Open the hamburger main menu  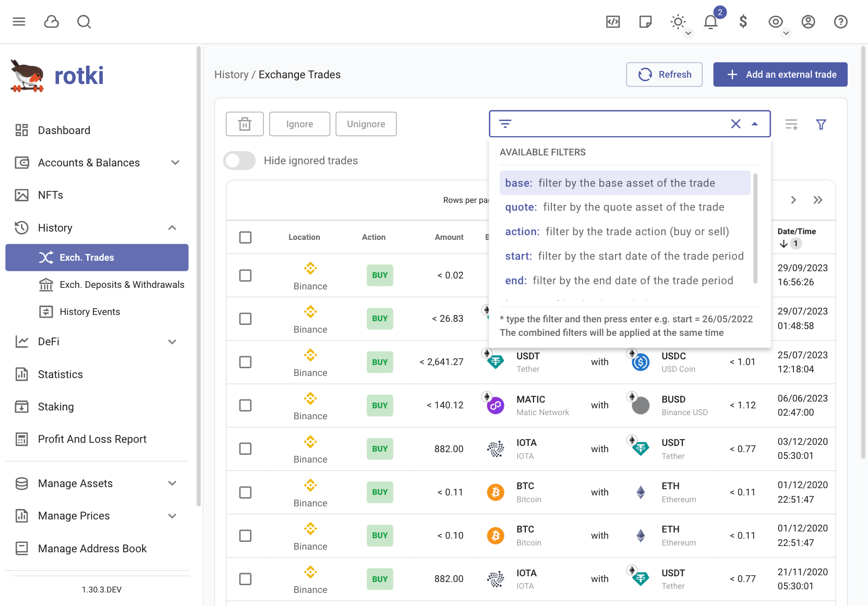click(19, 21)
